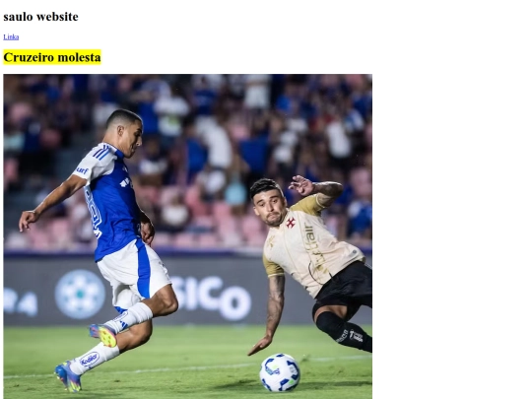
Task: Click the blue boot planted on the grass
Action: pyautogui.click(x=68, y=376)
